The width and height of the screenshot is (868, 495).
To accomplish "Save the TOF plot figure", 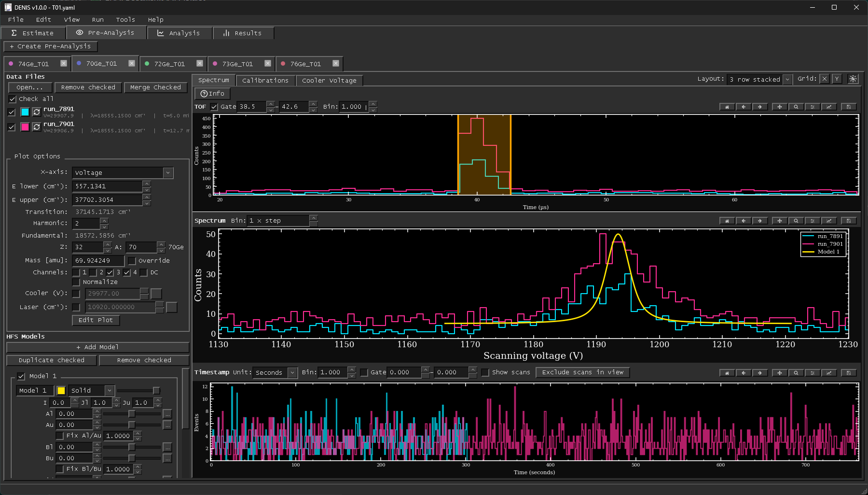I will tap(849, 107).
